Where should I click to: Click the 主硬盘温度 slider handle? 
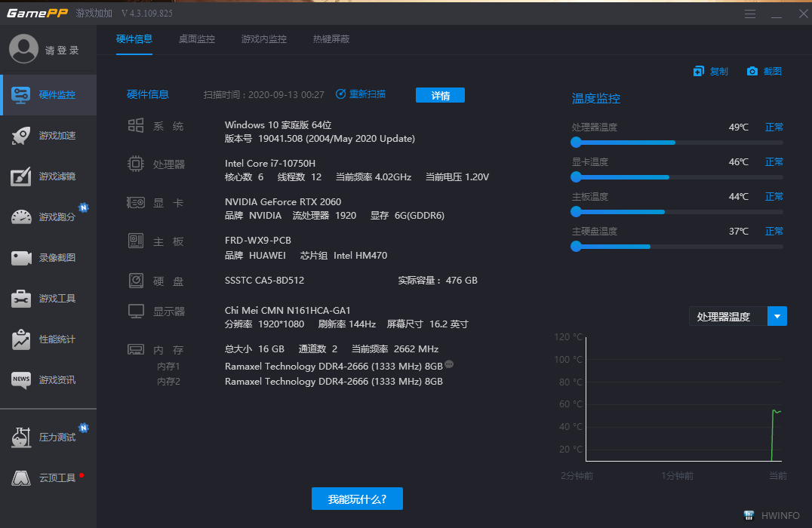pyautogui.click(x=576, y=247)
